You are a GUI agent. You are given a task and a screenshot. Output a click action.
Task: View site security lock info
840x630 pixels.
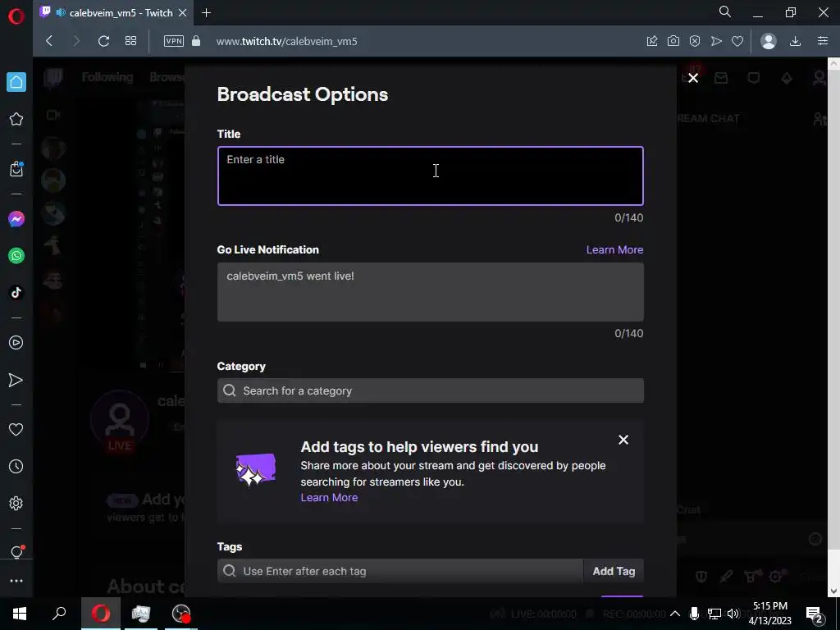point(196,41)
